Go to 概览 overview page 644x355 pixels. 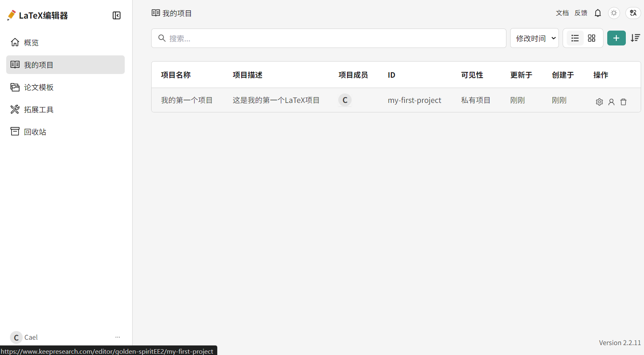pyautogui.click(x=31, y=43)
